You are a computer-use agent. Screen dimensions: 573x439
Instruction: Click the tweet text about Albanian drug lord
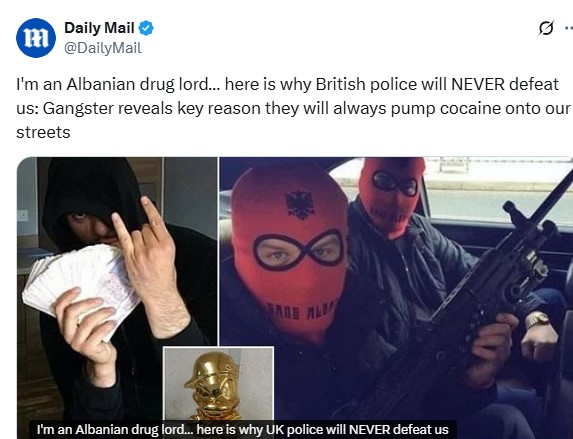[292, 108]
